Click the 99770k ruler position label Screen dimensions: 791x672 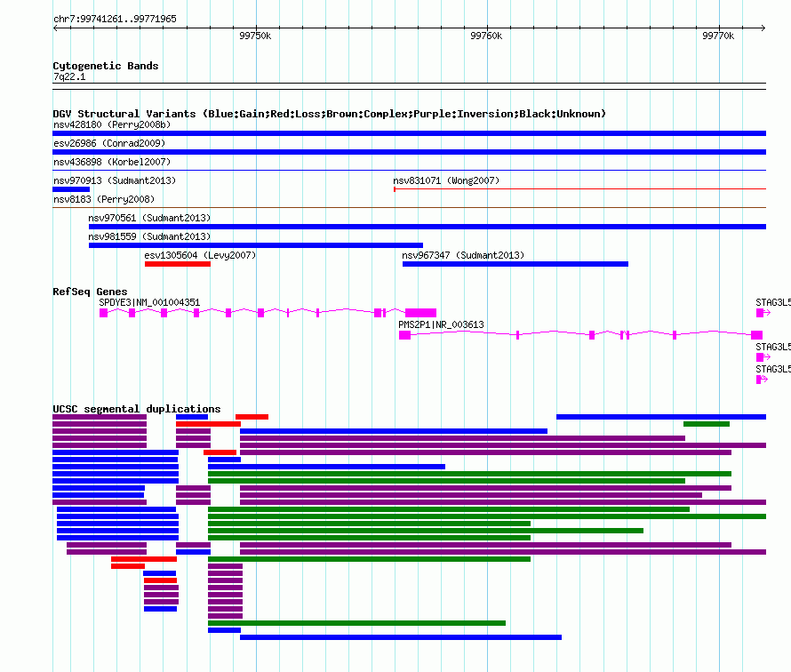718,36
